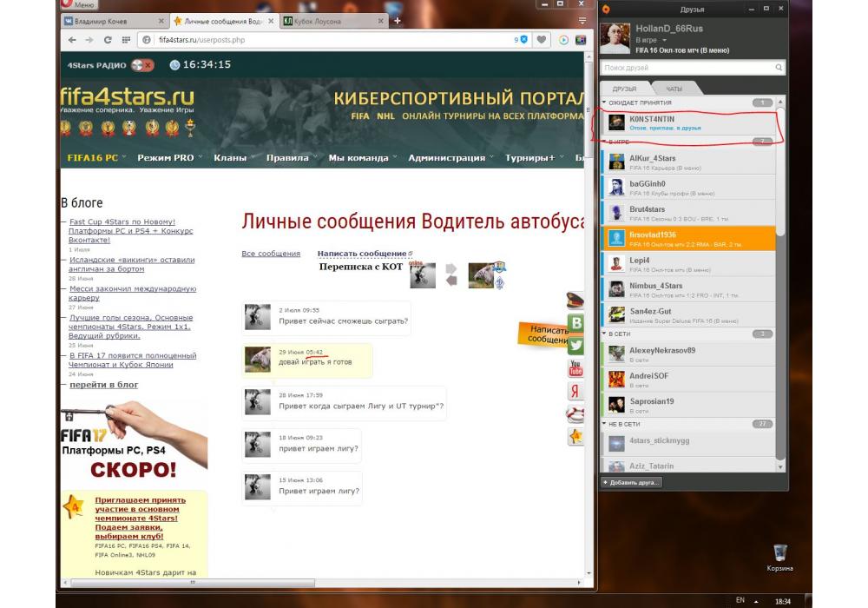Viewport: 868px width, 608px height.
Task: Click the 'Все сообщения' link
Action: tap(271, 254)
